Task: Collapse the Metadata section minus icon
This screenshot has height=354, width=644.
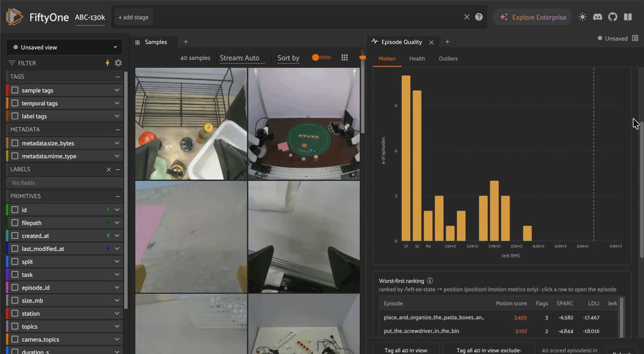Action: (118, 129)
